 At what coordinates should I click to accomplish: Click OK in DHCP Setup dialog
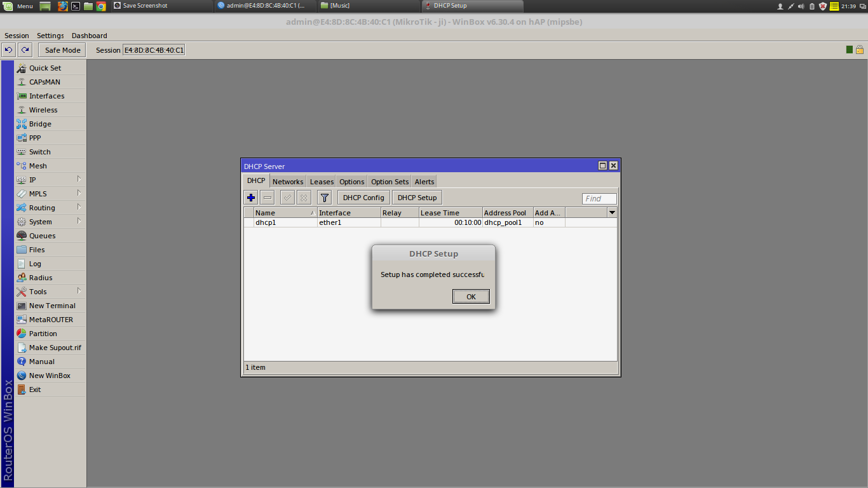point(471,297)
